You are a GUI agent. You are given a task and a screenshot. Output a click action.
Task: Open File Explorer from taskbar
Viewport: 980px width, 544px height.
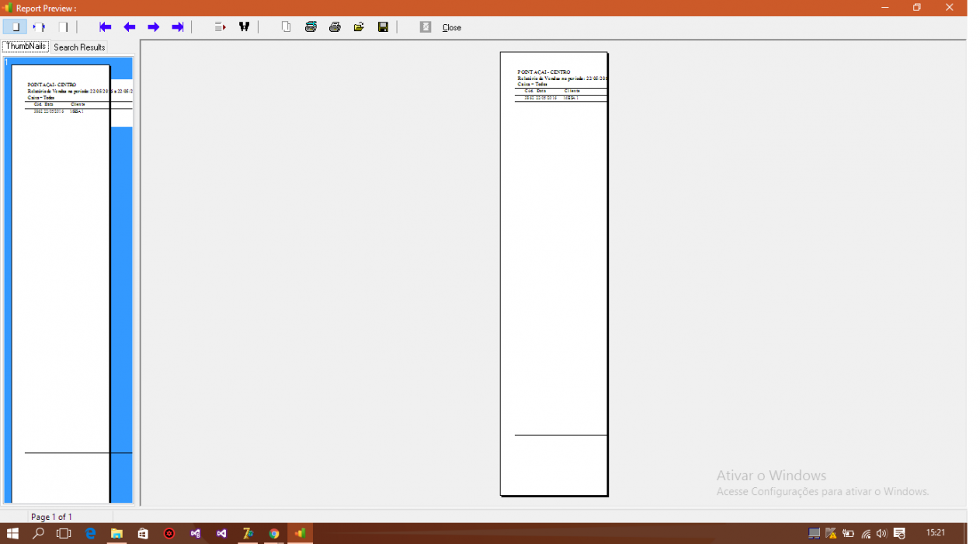coord(116,533)
